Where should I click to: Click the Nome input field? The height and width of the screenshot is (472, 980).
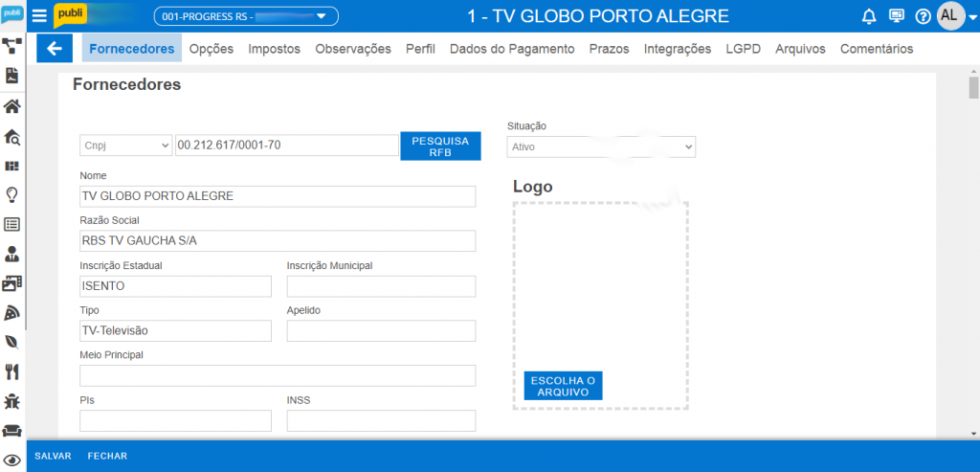[278, 195]
